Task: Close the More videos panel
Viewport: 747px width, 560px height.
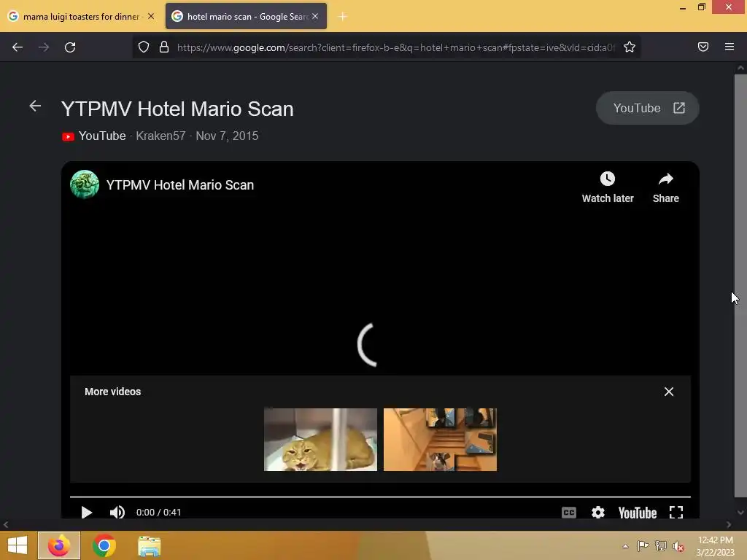Action: (x=669, y=392)
